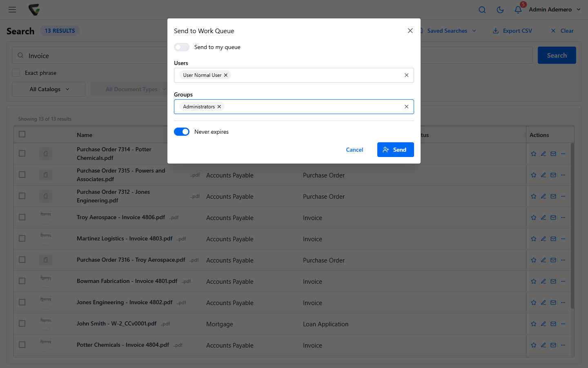Favorite Troy Aerospace Invoice 4806 star icon
The height and width of the screenshot is (368, 588).
pyautogui.click(x=534, y=218)
